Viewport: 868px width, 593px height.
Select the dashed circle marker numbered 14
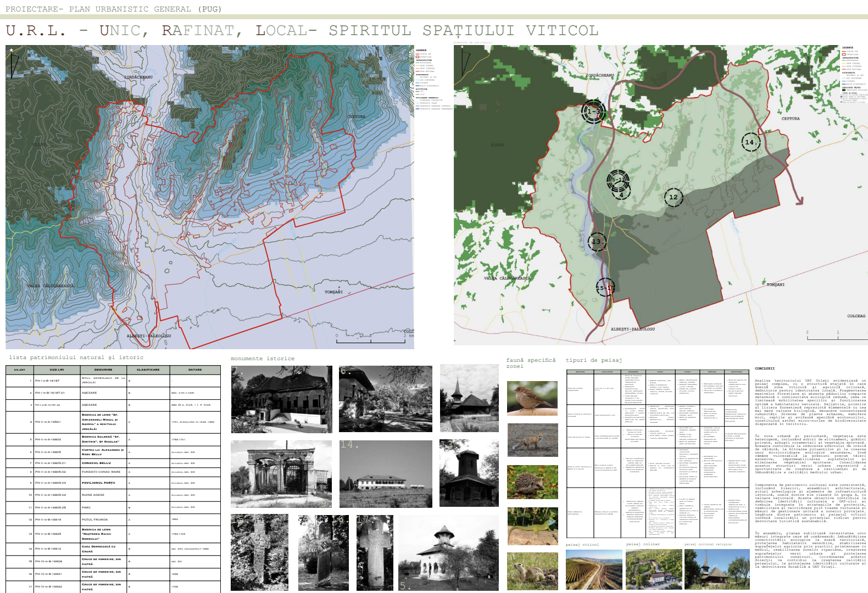click(x=750, y=142)
